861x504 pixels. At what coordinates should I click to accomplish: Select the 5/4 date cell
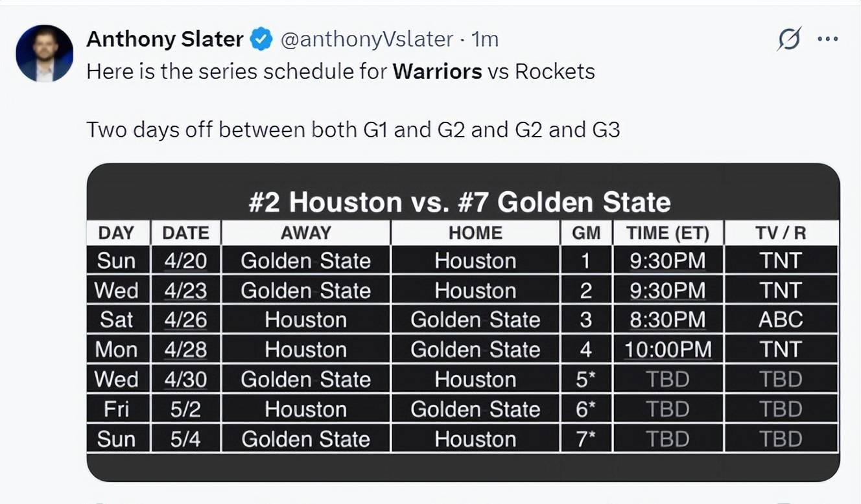click(186, 439)
